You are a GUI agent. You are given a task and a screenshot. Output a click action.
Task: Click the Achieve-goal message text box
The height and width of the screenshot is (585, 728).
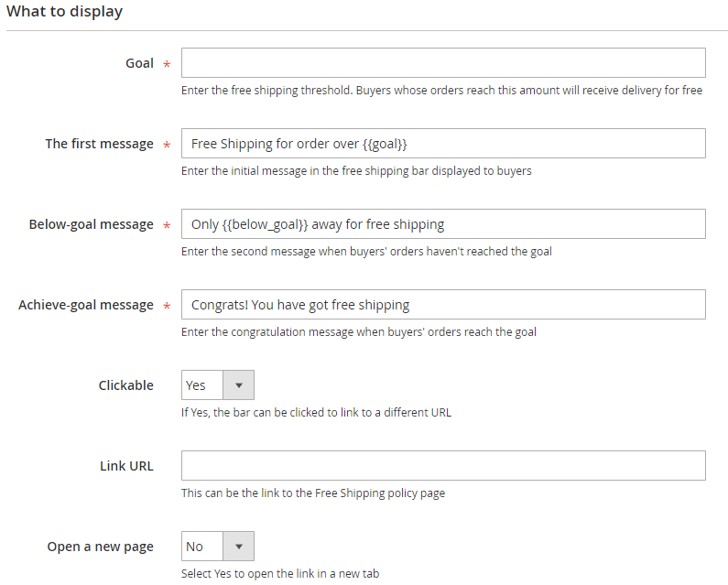(x=443, y=305)
